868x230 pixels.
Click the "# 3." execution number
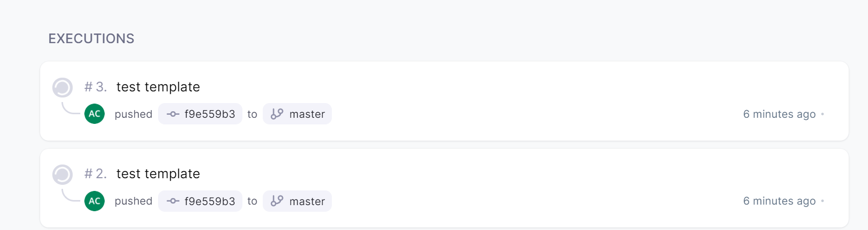click(96, 87)
